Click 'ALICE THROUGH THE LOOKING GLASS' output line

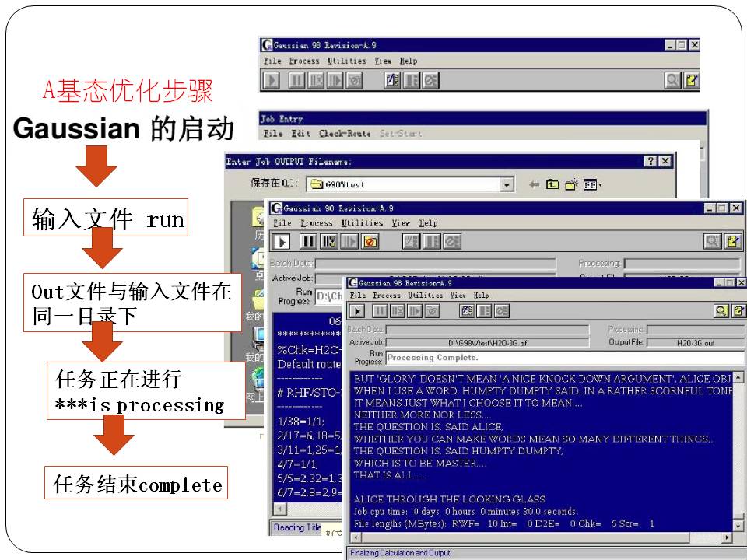(449, 499)
